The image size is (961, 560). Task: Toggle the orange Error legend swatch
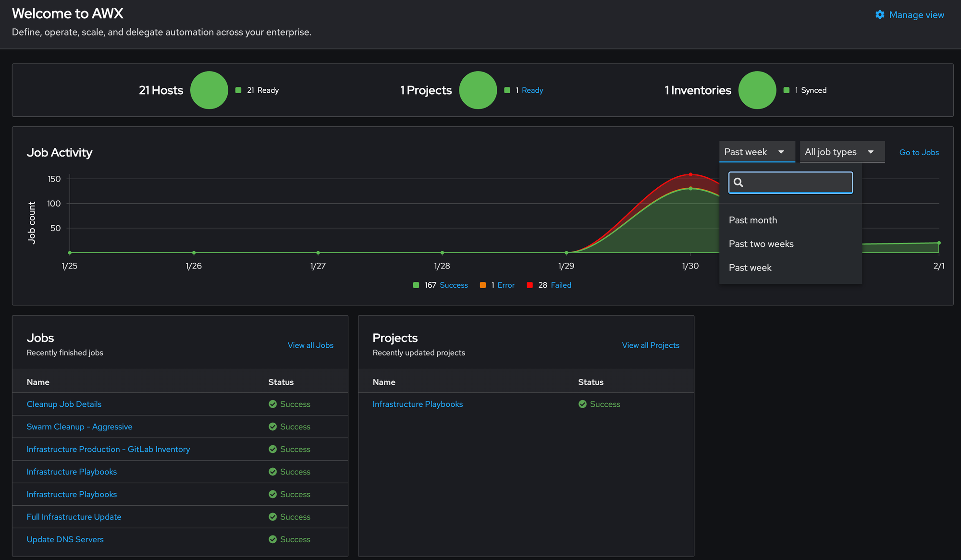tap(483, 285)
